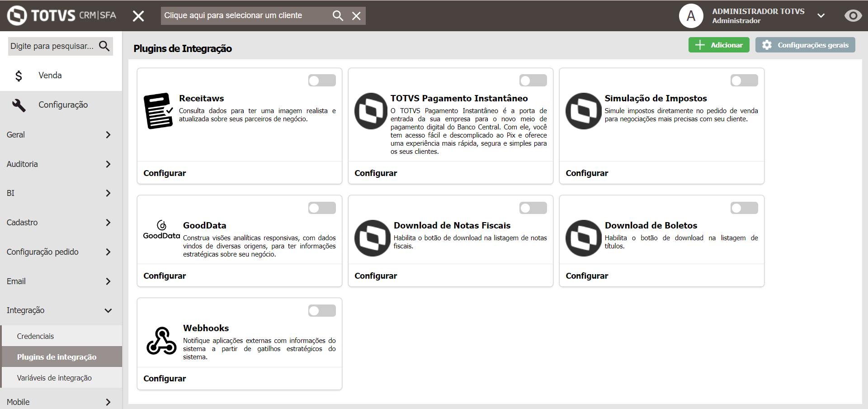This screenshot has width=868, height=409.
Task: Close the side menu with the X icon
Action: coord(138,16)
